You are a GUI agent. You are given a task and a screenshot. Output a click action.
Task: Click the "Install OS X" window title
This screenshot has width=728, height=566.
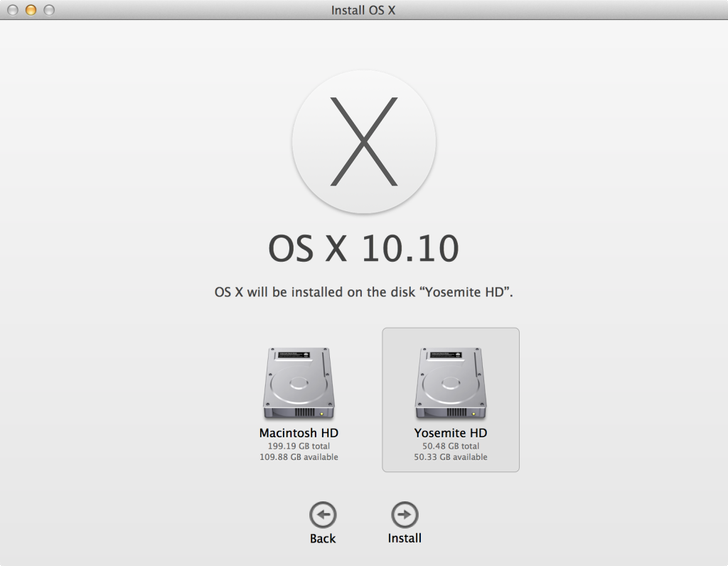pyautogui.click(x=363, y=10)
